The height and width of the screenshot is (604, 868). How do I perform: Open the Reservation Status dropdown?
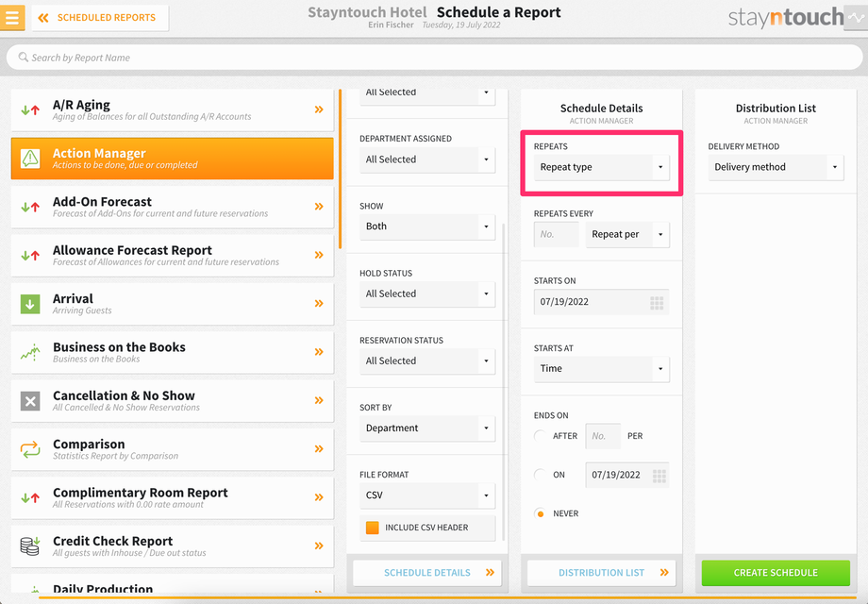[427, 361]
